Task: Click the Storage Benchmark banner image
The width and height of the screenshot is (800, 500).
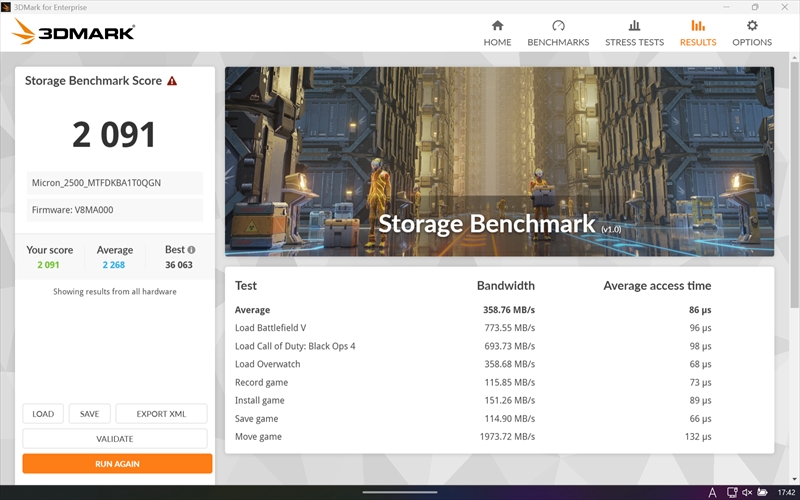Action: pos(499,161)
